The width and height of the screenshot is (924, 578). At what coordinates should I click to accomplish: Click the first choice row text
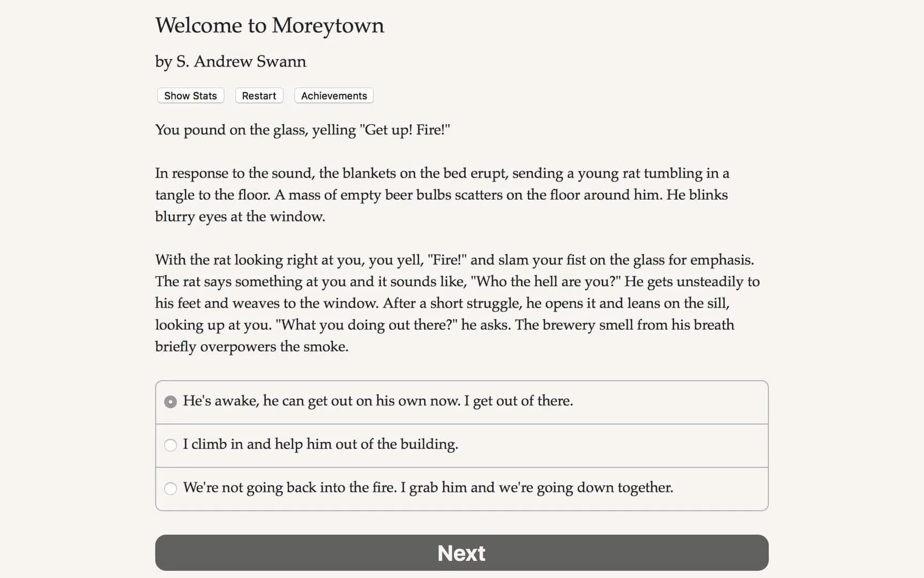pos(378,401)
